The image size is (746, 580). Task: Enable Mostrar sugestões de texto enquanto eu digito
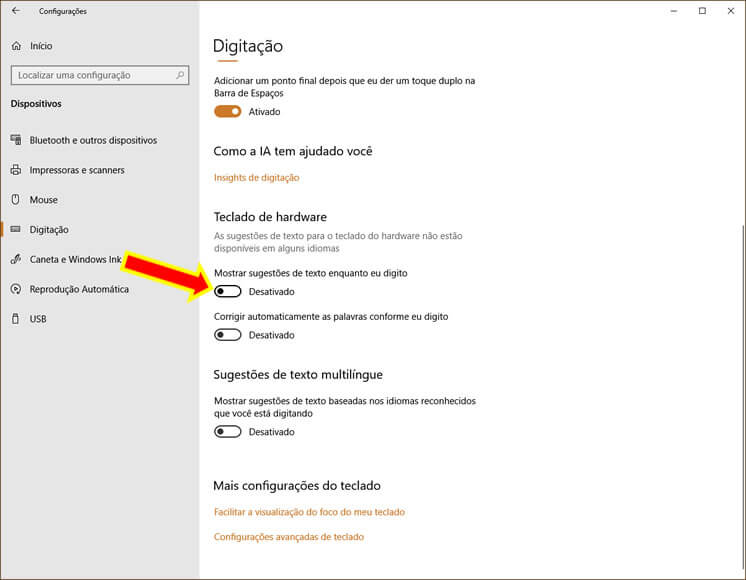coord(227,292)
